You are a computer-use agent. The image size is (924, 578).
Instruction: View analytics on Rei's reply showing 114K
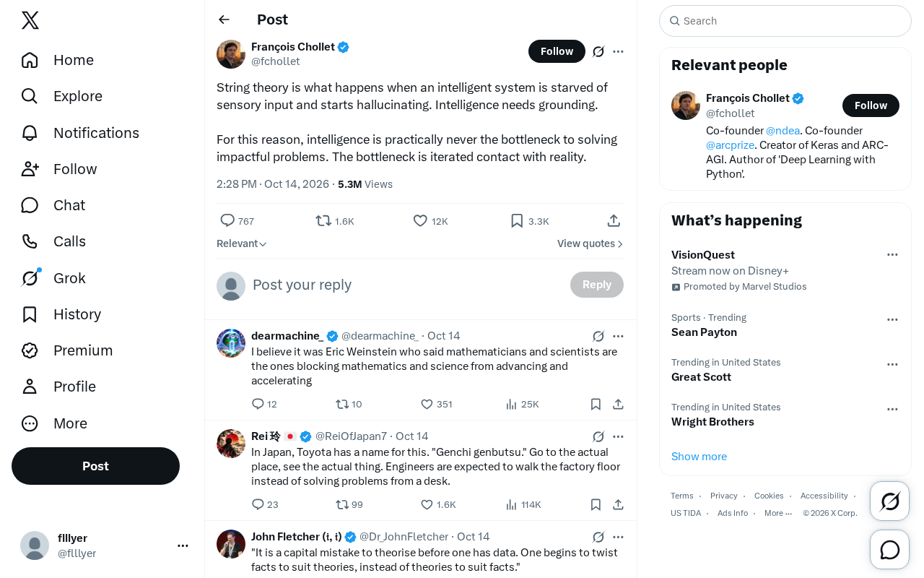(x=511, y=504)
